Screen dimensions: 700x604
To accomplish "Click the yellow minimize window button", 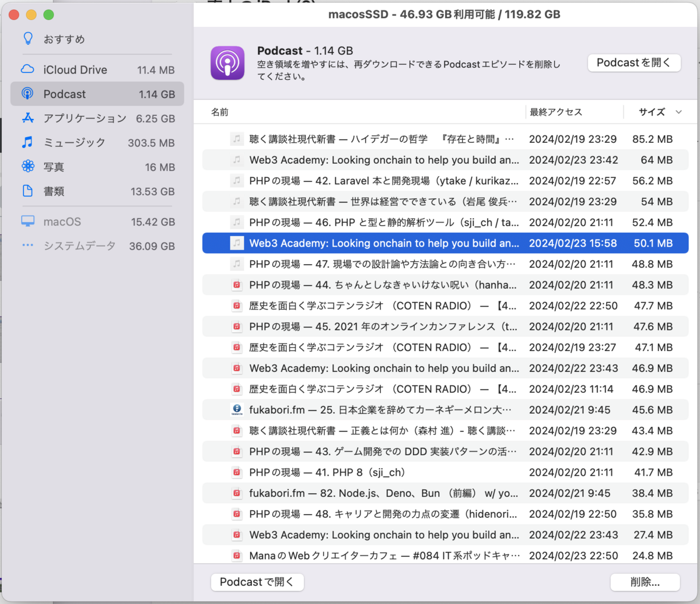I will (x=32, y=15).
